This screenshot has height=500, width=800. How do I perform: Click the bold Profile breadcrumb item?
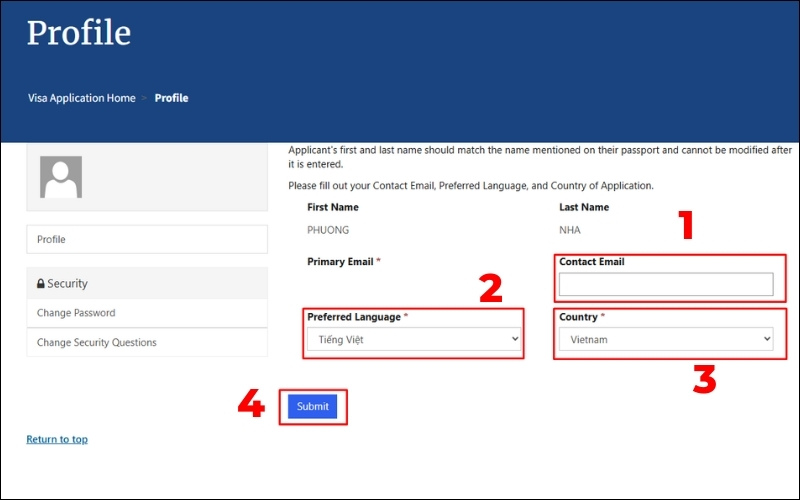[x=171, y=98]
